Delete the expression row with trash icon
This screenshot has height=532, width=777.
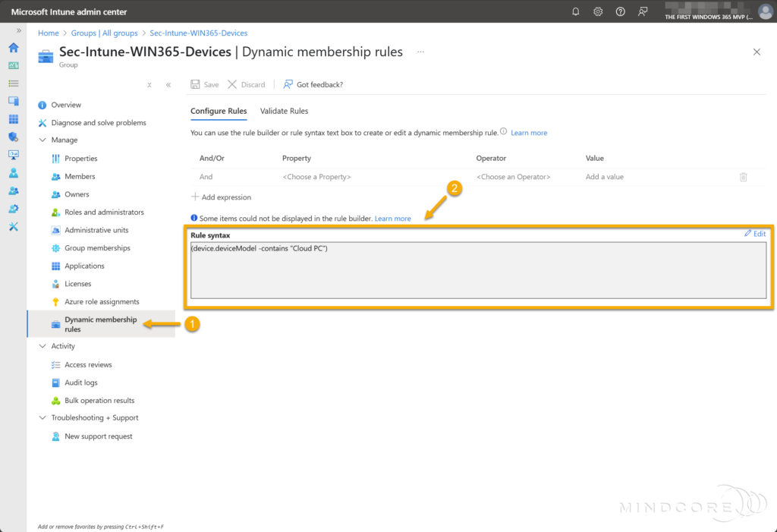tap(743, 177)
